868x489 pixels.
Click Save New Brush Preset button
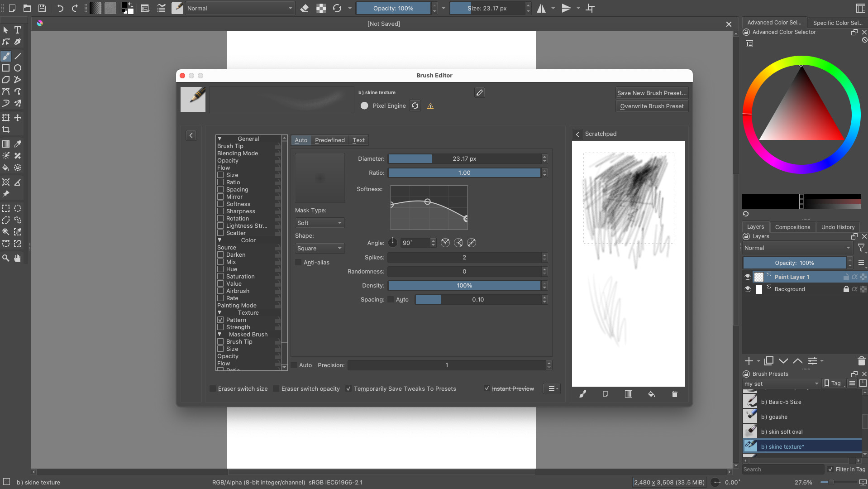[x=652, y=93]
